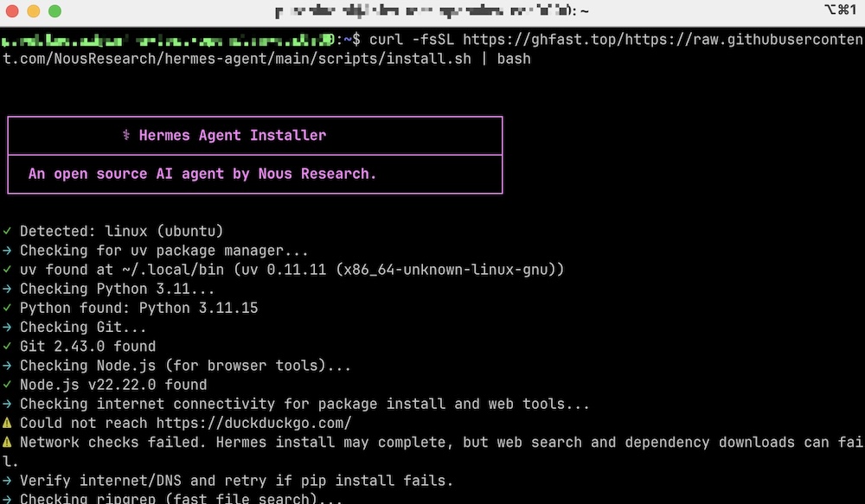Click the ⌥⌘1 shortcut indicator
This screenshot has width=865, height=504.
840,10
